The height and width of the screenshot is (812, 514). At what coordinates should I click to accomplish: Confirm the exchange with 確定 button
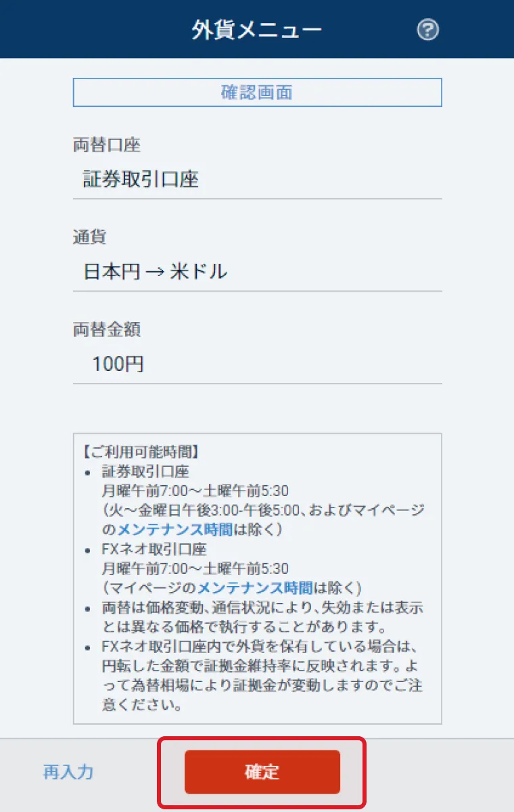point(262,772)
